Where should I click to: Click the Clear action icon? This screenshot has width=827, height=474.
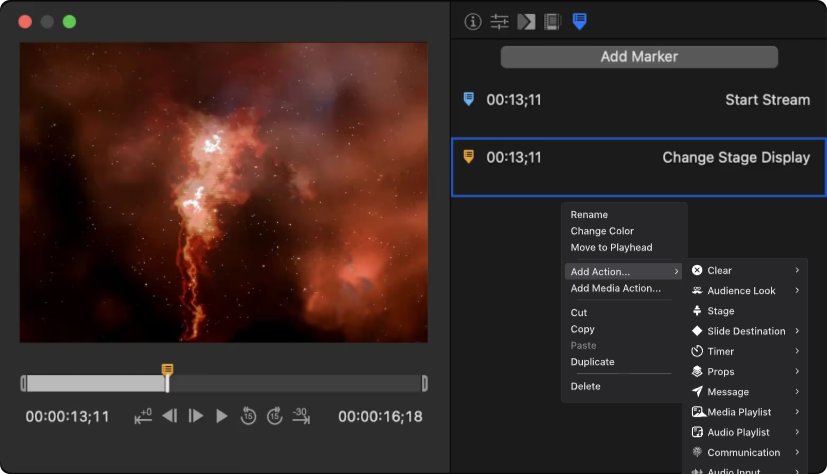click(x=697, y=270)
